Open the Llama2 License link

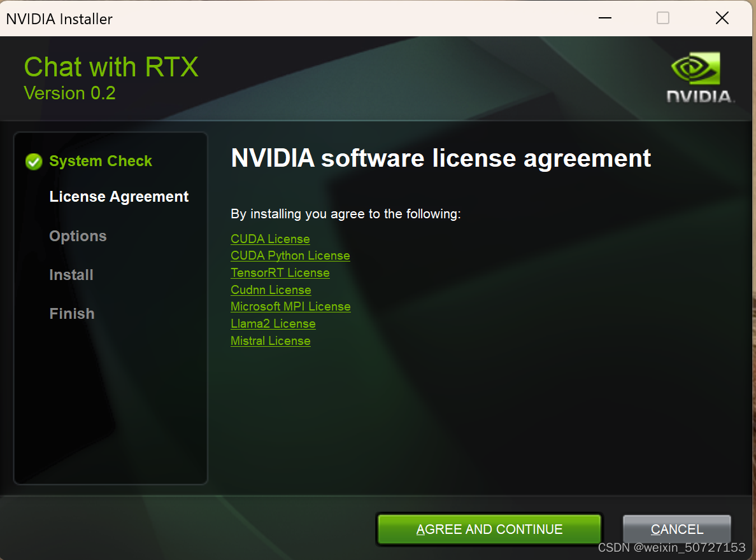(273, 324)
